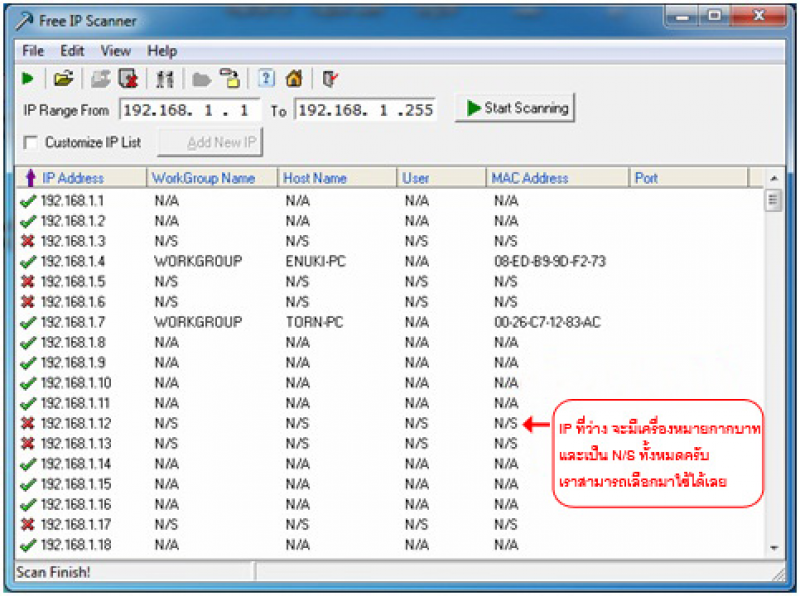Click the Free IP Scanner title bar icon
800x596 pixels.
point(23,21)
